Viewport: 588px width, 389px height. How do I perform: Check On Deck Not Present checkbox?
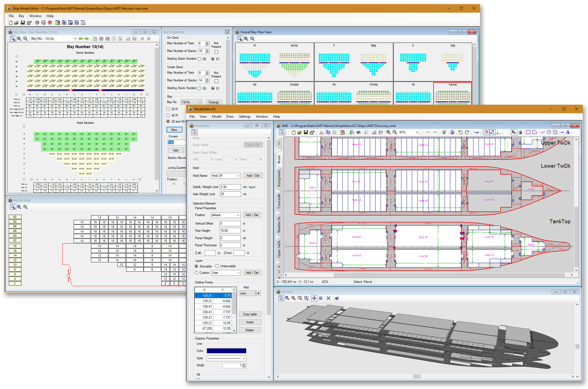pos(216,52)
